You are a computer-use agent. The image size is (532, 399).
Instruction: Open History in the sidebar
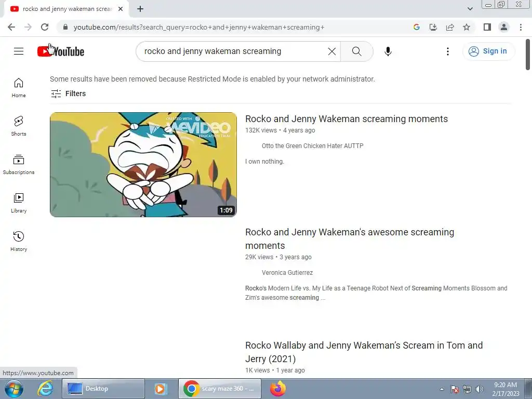pos(19,241)
